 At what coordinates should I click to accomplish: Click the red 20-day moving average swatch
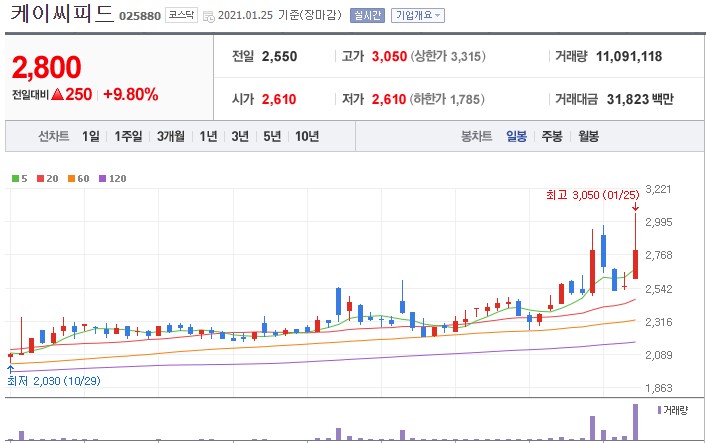coord(41,179)
